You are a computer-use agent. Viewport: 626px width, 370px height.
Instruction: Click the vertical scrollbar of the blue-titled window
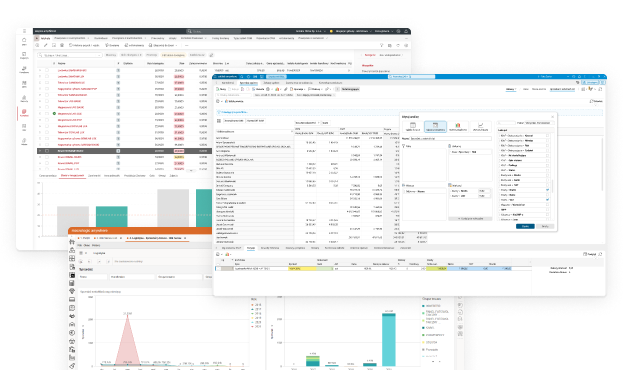click(x=602, y=164)
